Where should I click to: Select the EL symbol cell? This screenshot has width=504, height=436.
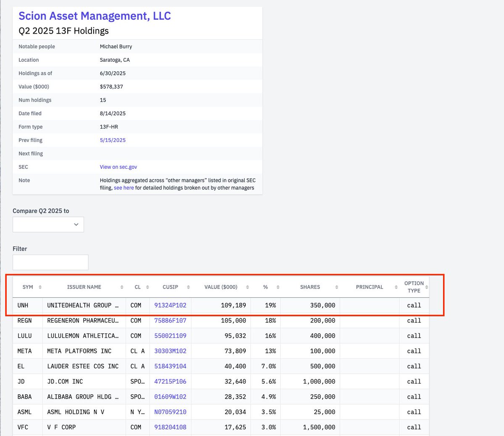click(x=28, y=366)
